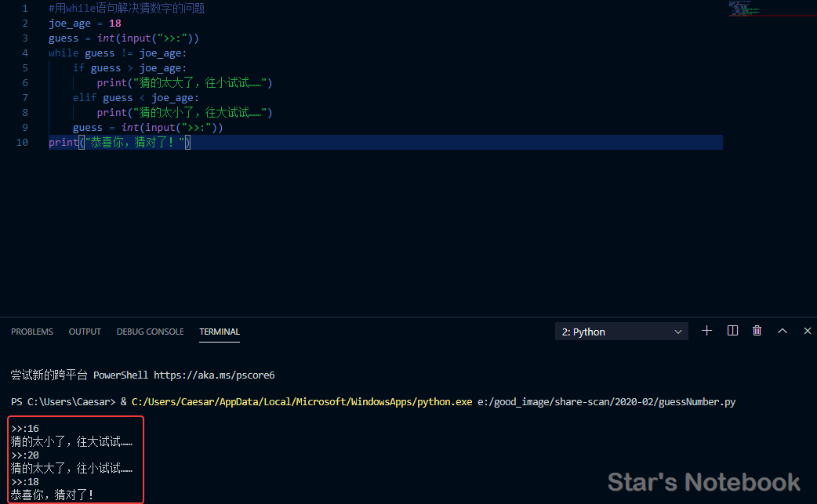Click the code minimap preview
This screenshot has height=504, width=817.
(x=745, y=9)
